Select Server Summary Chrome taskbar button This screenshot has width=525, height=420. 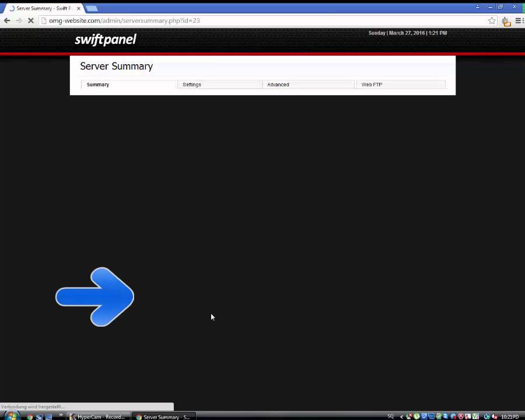(164, 416)
